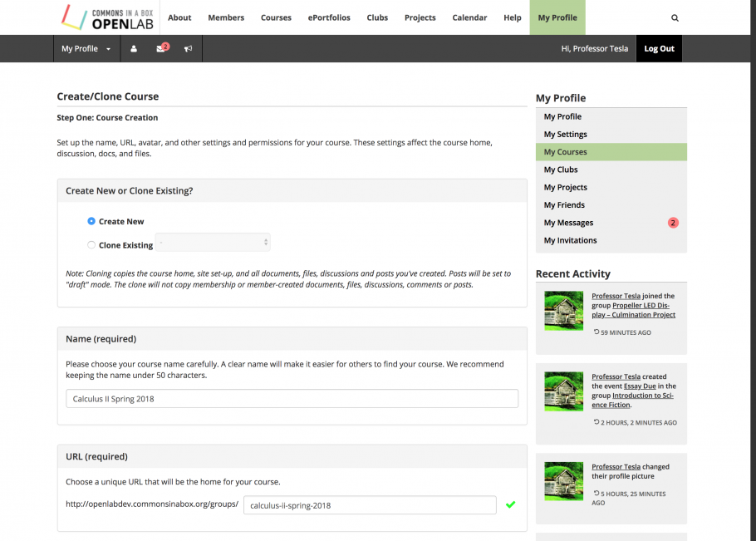Click avatar thumbnail in the profile picture activity
756x541 pixels.
click(563, 481)
